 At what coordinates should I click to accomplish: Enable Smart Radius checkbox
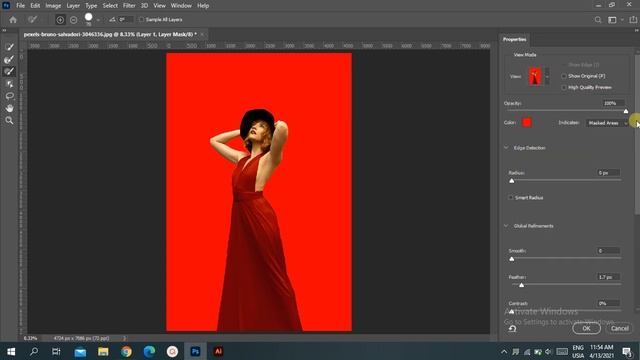point(510,198)
